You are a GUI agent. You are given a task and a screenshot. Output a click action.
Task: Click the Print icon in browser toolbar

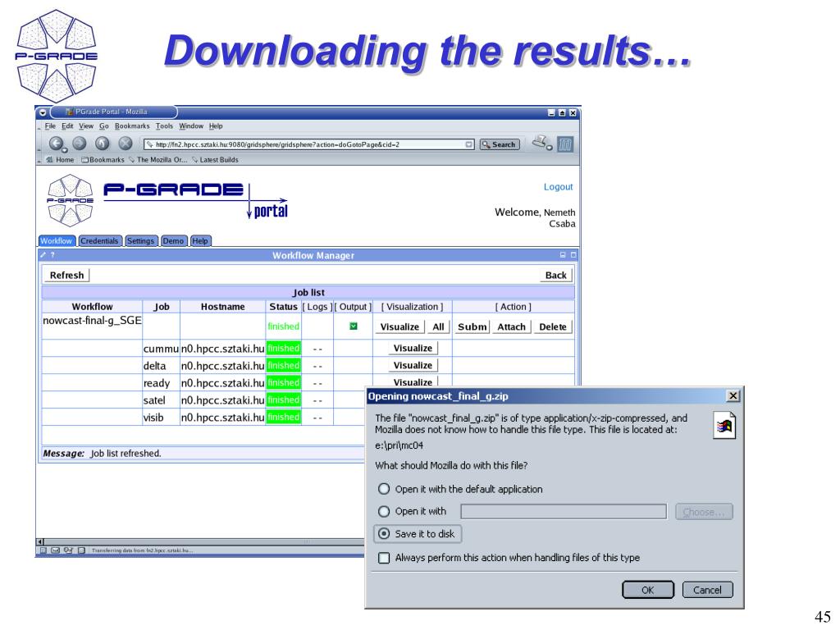539,142
